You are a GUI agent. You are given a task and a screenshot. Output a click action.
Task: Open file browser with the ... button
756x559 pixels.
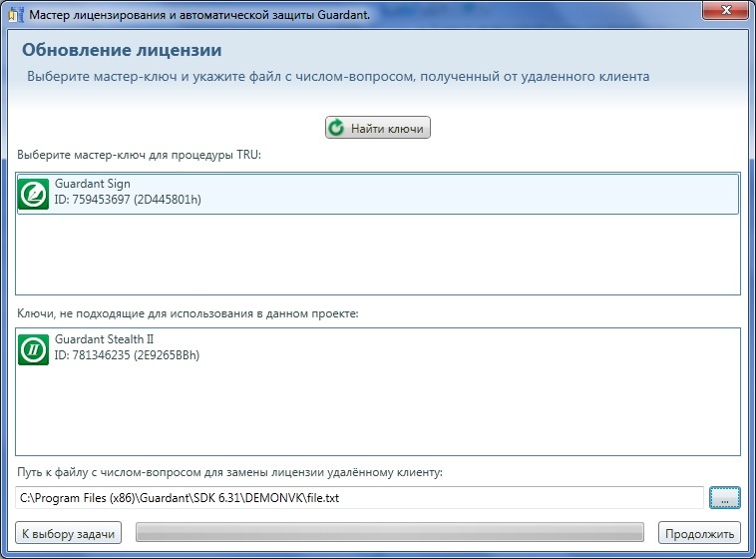tap(725, 497)
